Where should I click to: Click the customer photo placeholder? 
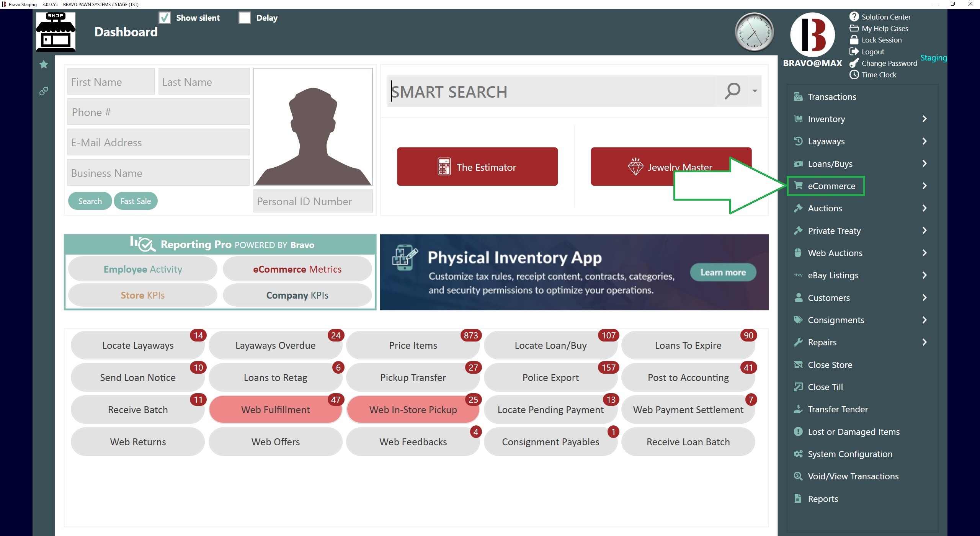click(313, 127)
